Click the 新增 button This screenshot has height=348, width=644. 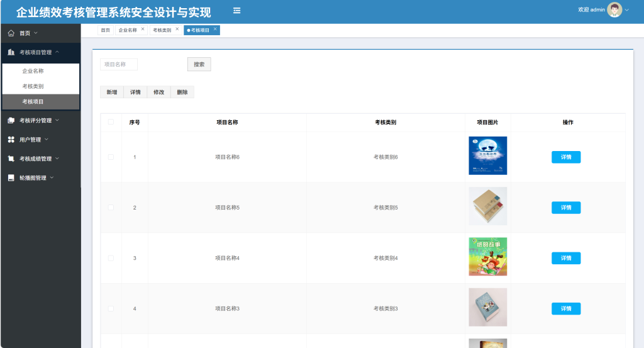[x=112, y=92]
